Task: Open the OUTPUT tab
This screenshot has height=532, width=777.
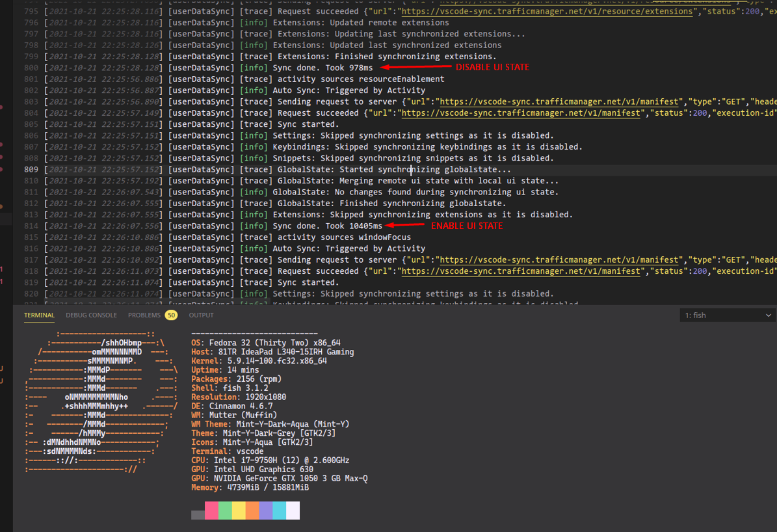Action: pyautogui.click(x=201, y=315)
